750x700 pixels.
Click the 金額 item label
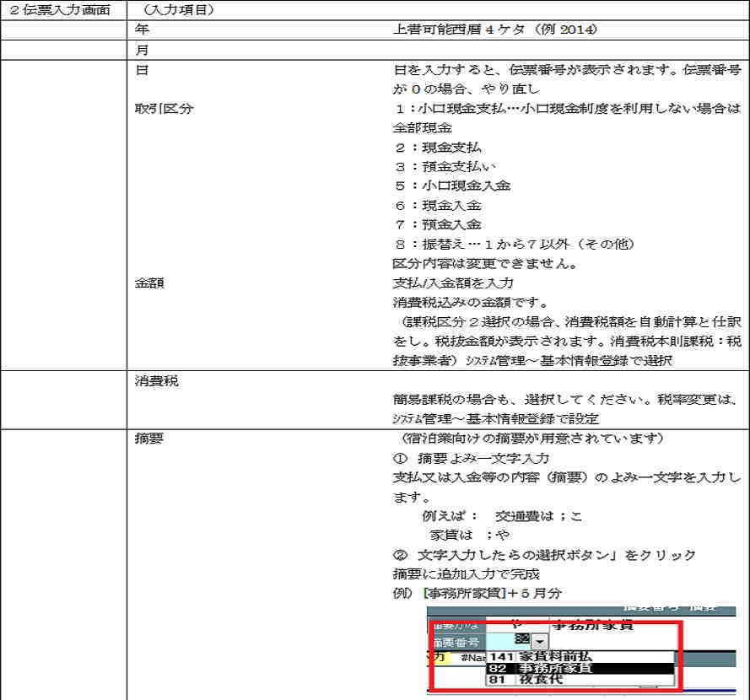click(149, 283)
